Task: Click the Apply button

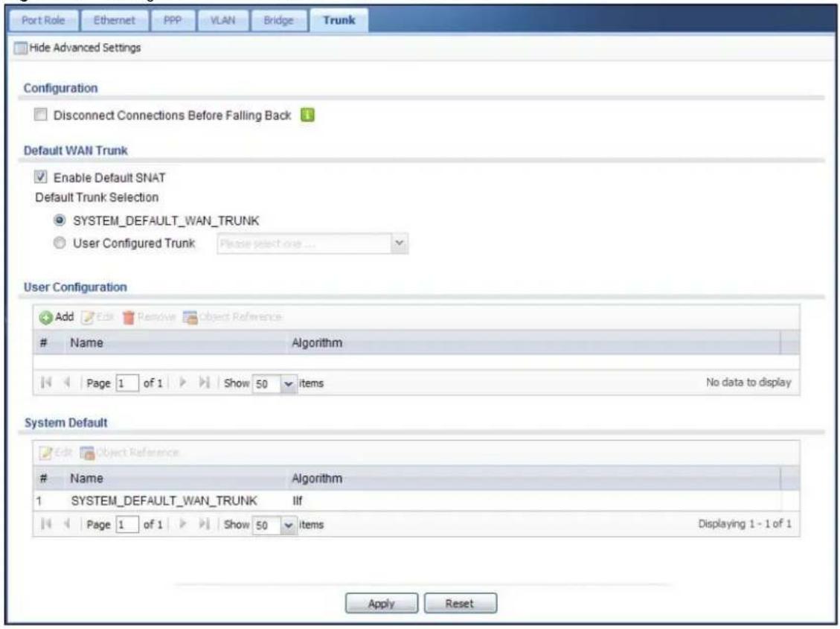Action: point(382,603)
